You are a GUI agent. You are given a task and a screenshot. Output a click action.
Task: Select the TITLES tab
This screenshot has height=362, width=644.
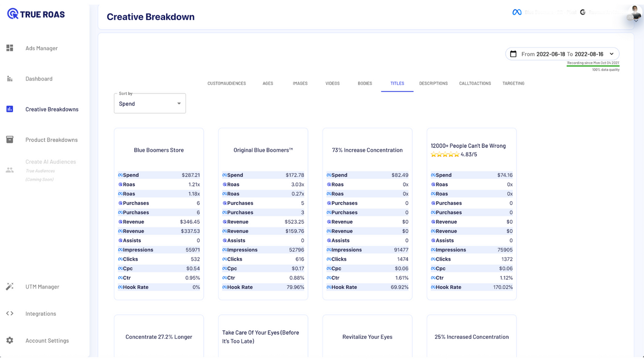397,83
